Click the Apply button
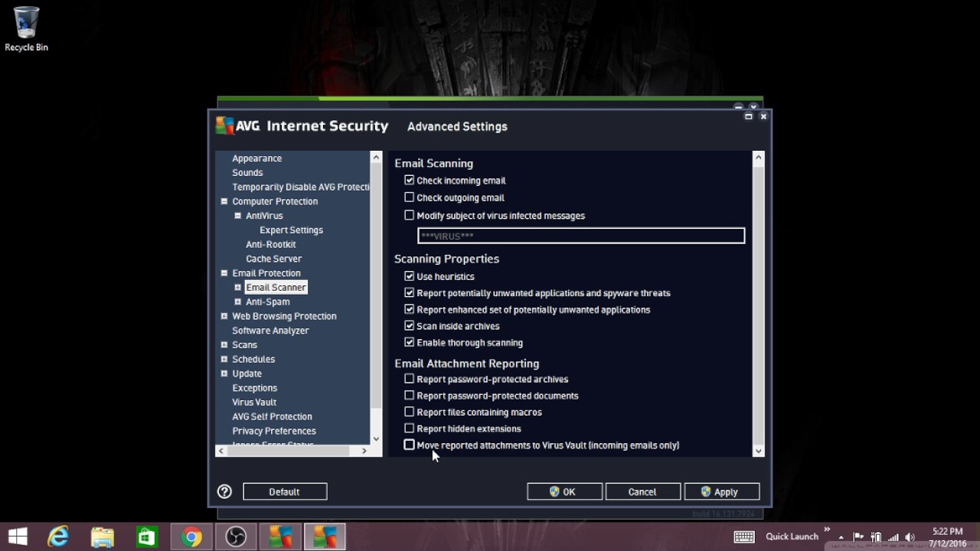The image size is (980, 551). [721, 491]
